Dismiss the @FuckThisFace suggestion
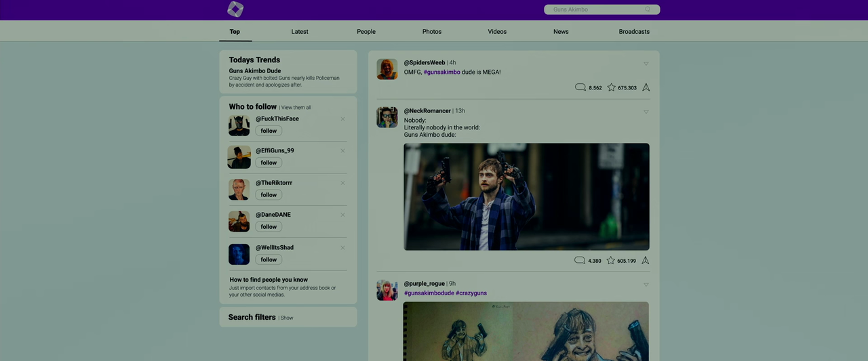The height and width of the screenshot is (361, 868). point(342,119)
